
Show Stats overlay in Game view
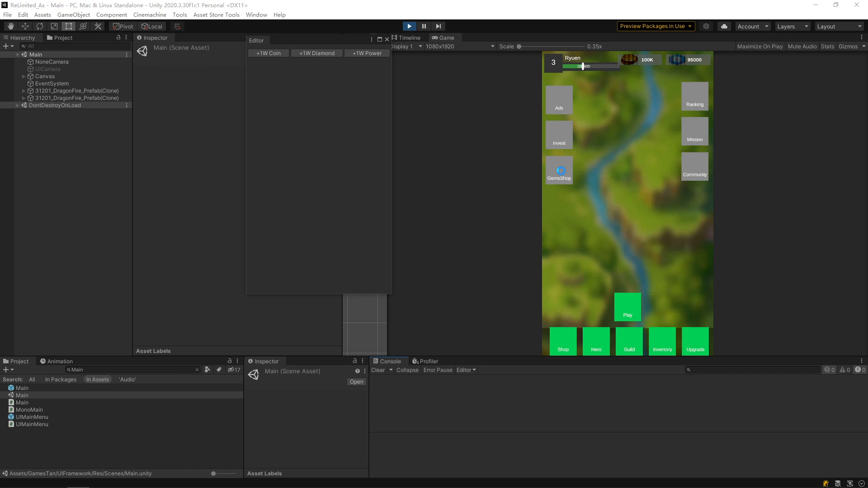pyautogui.click(x=827, y=46)
